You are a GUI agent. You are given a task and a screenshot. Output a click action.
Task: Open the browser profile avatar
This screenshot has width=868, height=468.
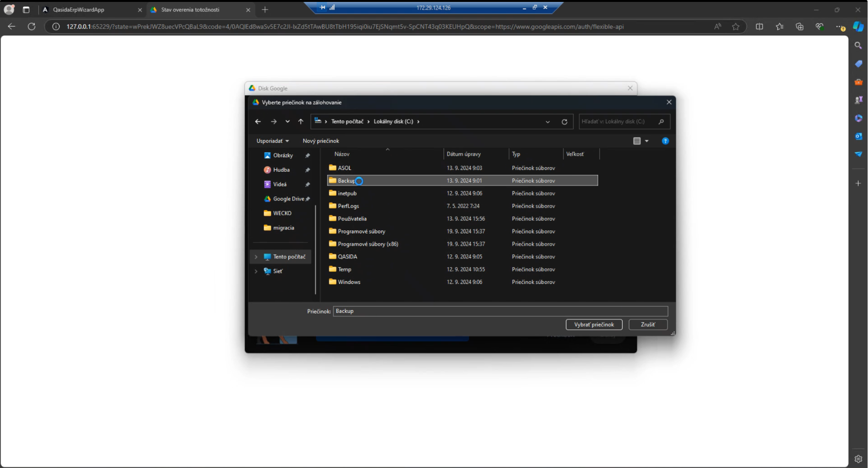[x=9, y=10]
